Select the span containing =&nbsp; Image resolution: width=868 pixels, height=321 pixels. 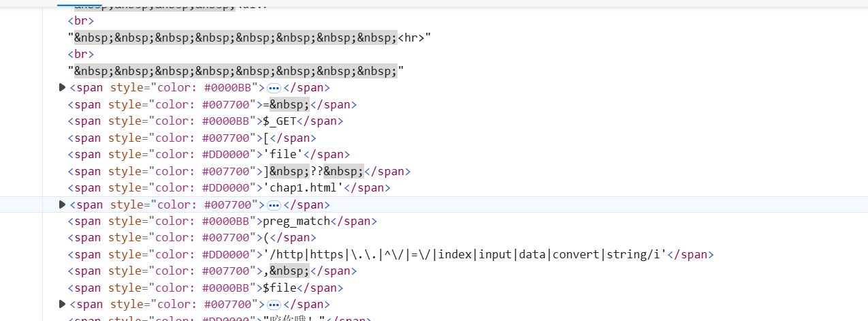pos(212,104)
